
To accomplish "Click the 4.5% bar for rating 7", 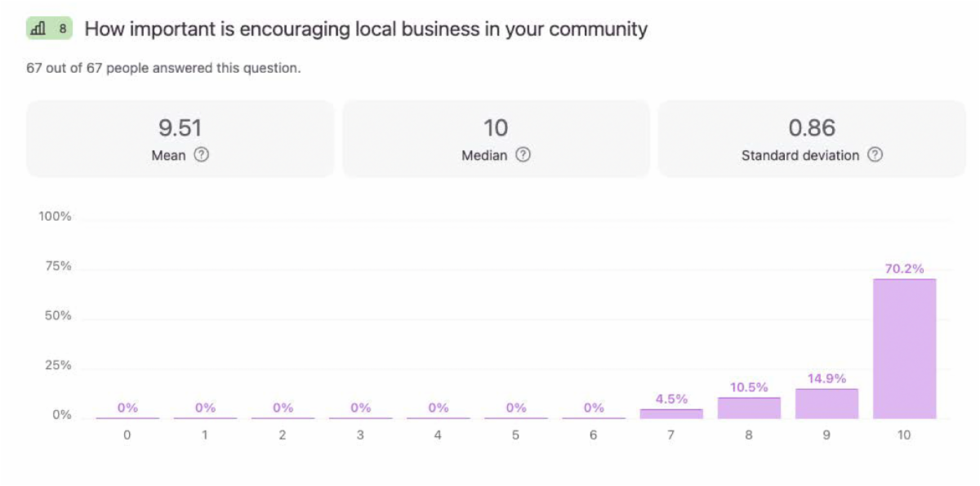I will (671, 413).
